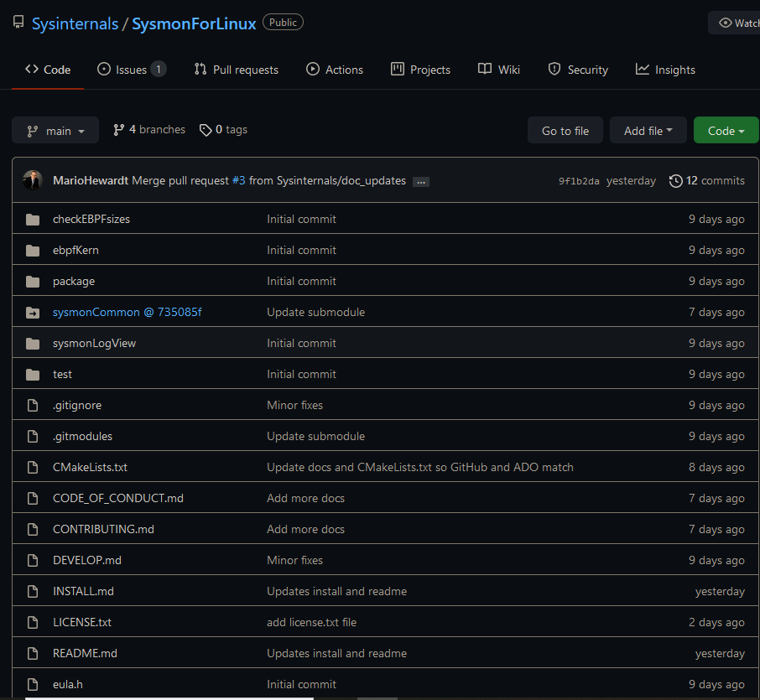Click the file icon for LICENSE.txt

click(33, 622)
